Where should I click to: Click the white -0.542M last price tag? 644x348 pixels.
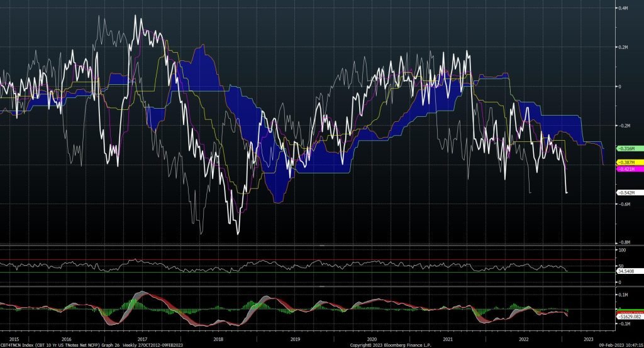630,192
